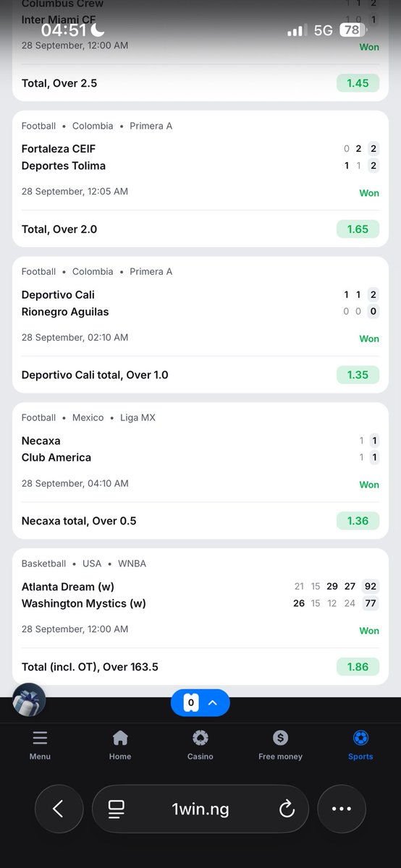The width and height of the screenshot is (401, 868).
Task: Open the hamburger Menu icon
Action: (x=40, y=738)
